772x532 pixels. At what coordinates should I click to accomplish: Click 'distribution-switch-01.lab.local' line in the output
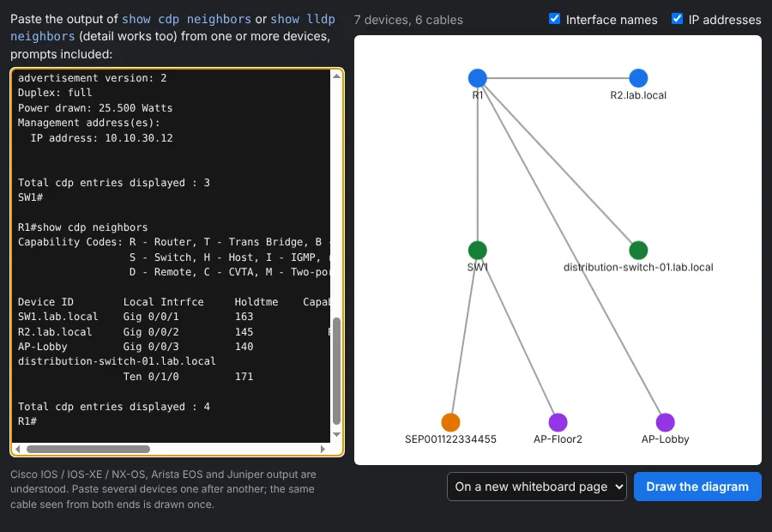click(x=117, y=361)
